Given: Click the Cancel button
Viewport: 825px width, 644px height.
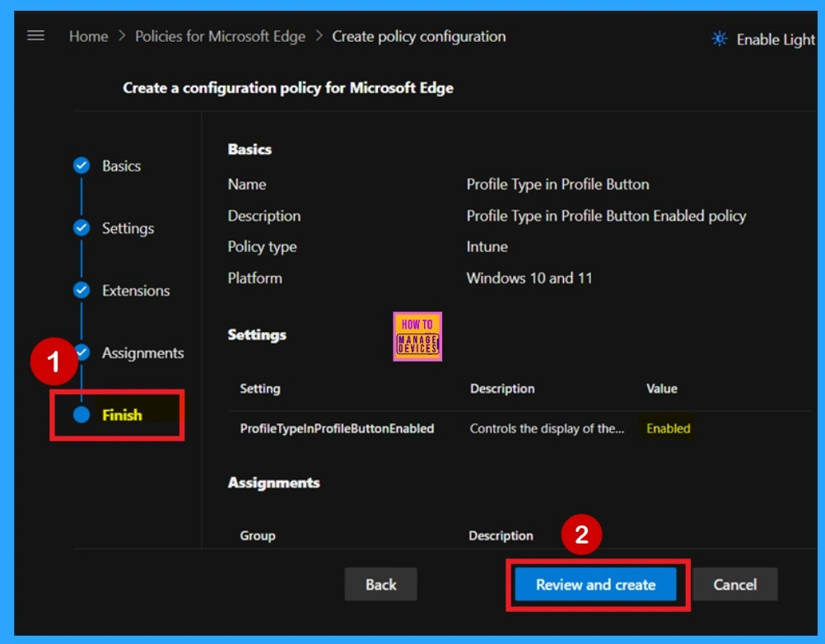Looking at the screenshot, I should [x=735, y=584].
